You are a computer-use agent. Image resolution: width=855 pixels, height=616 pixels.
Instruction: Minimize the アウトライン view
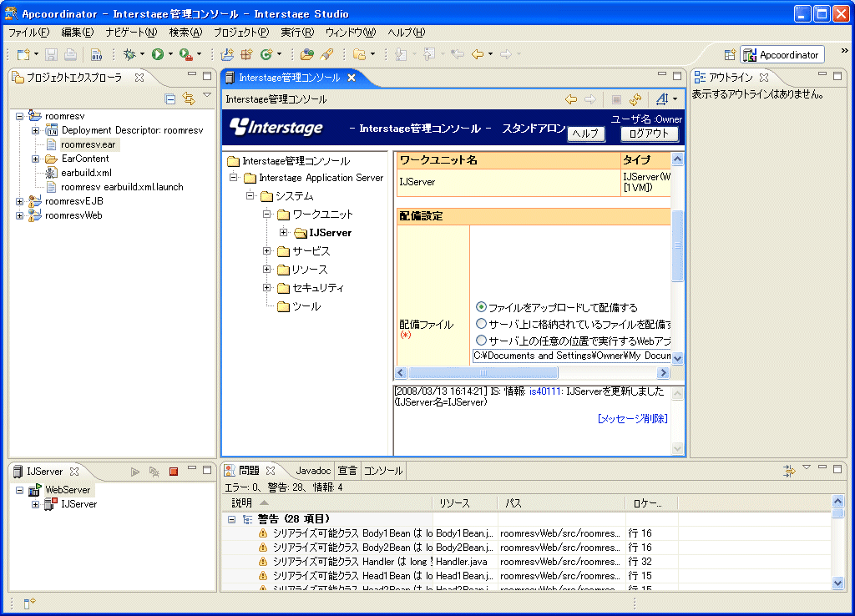pyautogui.click(x=822, y=74)
